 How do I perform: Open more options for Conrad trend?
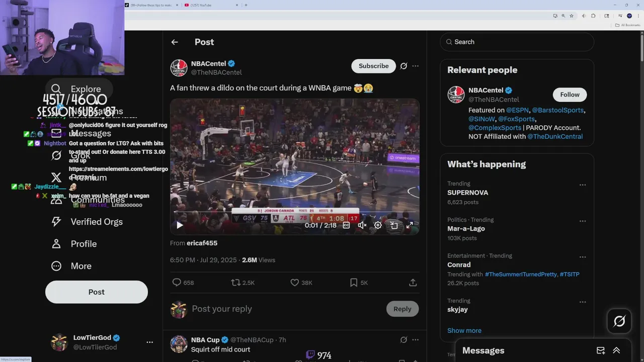pos(583,257)
